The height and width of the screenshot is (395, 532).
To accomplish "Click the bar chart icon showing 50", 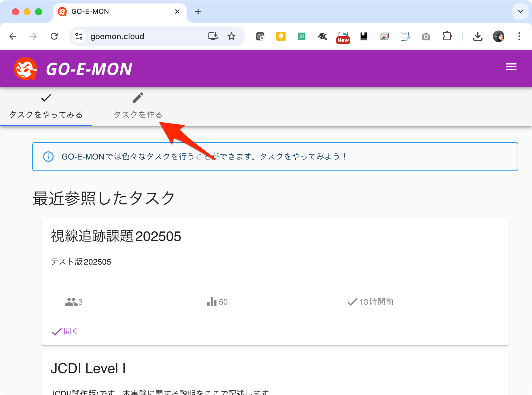I will click(x=212, y=302).
